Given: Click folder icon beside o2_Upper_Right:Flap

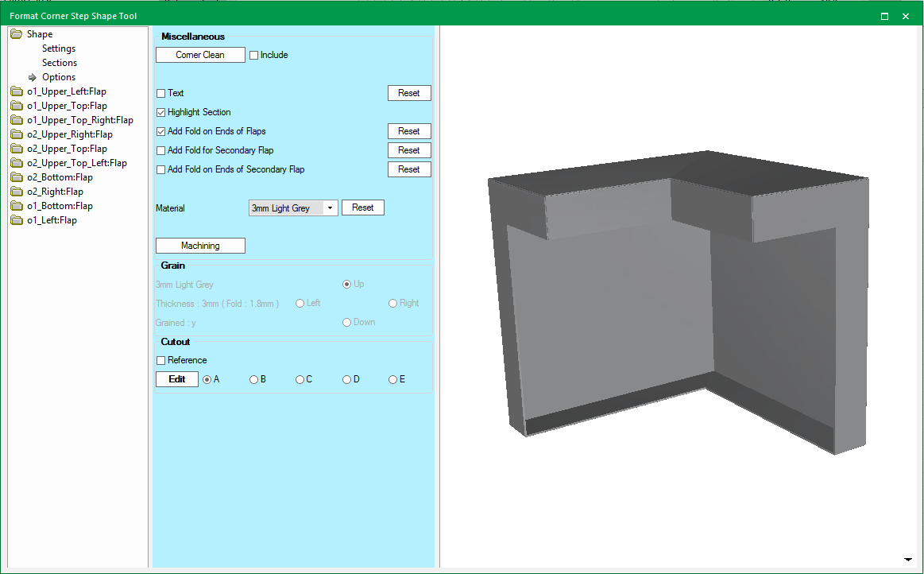Looking at the screenshot, I should (16, 134).
